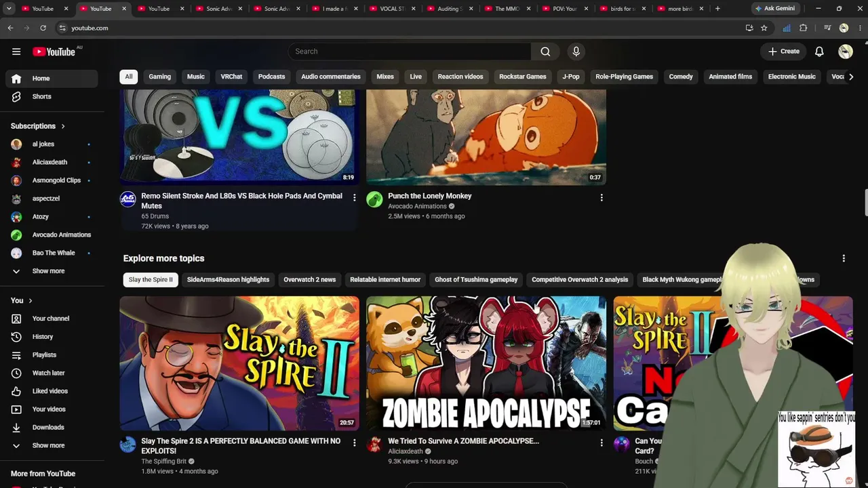Click the YouTube search field
The width and height of the screenshot is (868, 488).
pyautogui.click(x=410, y=52)
